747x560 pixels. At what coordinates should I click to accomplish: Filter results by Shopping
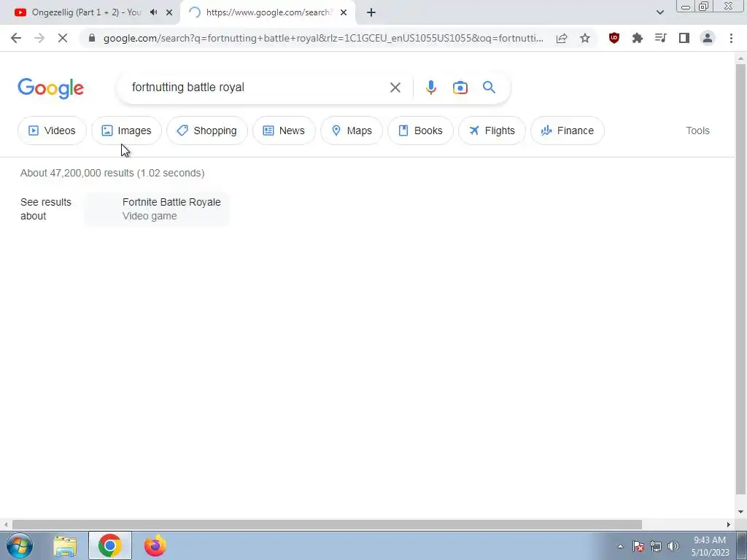click(x=207, y=131)
